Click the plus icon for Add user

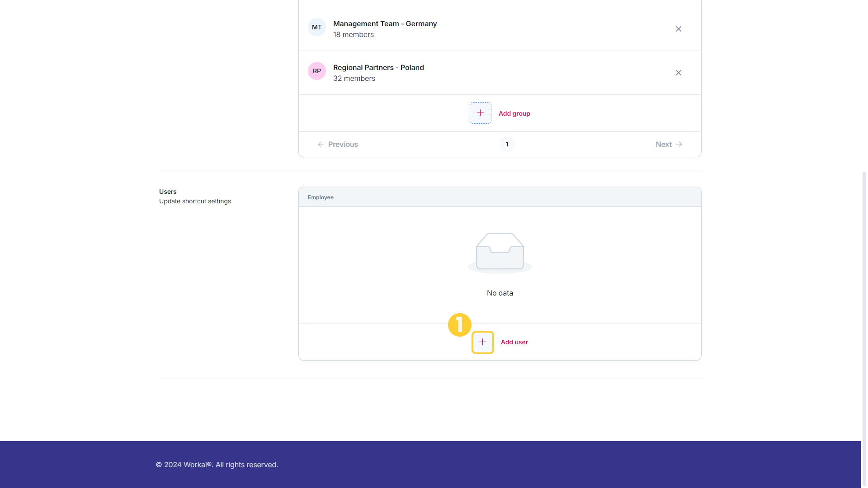482,342
